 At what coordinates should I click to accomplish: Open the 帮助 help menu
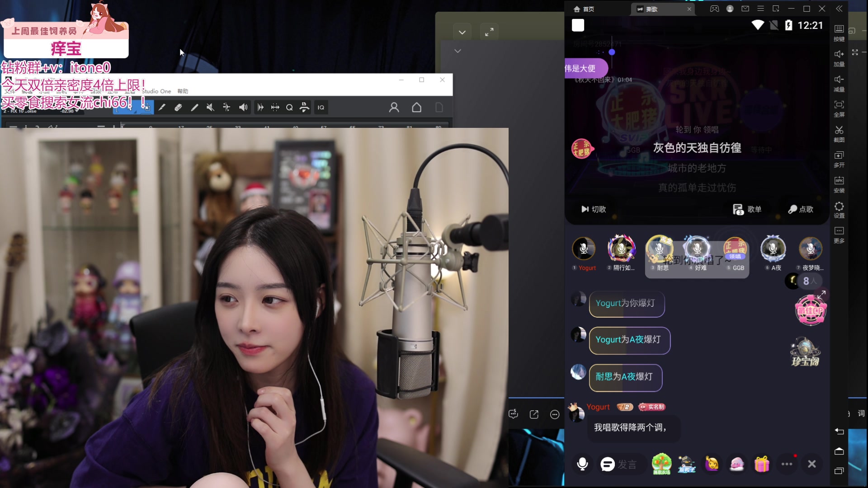coord(183,91)
